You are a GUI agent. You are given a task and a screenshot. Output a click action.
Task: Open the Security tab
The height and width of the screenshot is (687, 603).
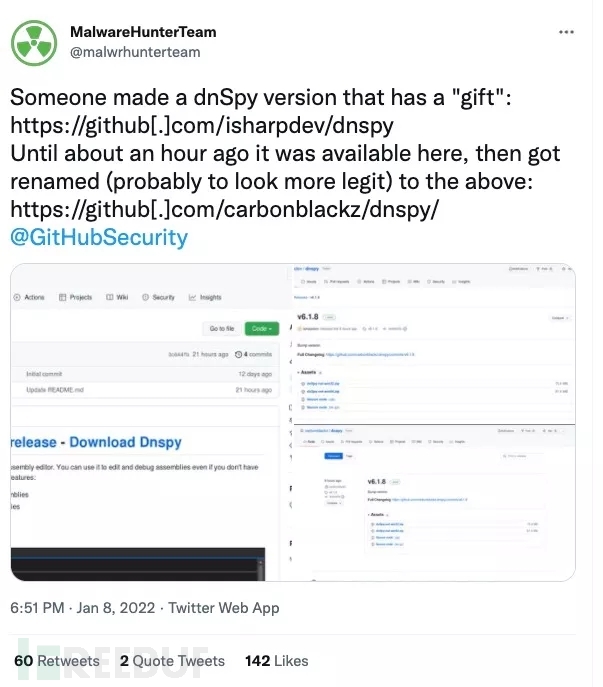pos(163,297)
